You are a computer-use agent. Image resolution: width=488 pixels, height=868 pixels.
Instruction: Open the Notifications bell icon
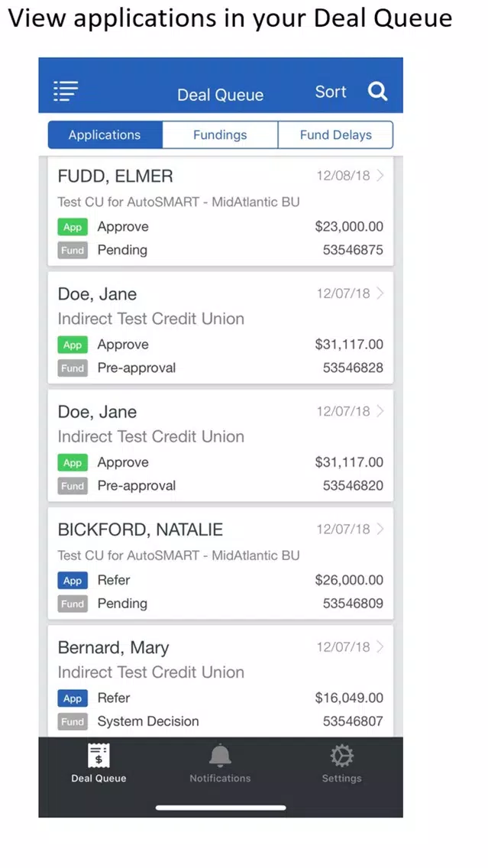click(220, 756)
